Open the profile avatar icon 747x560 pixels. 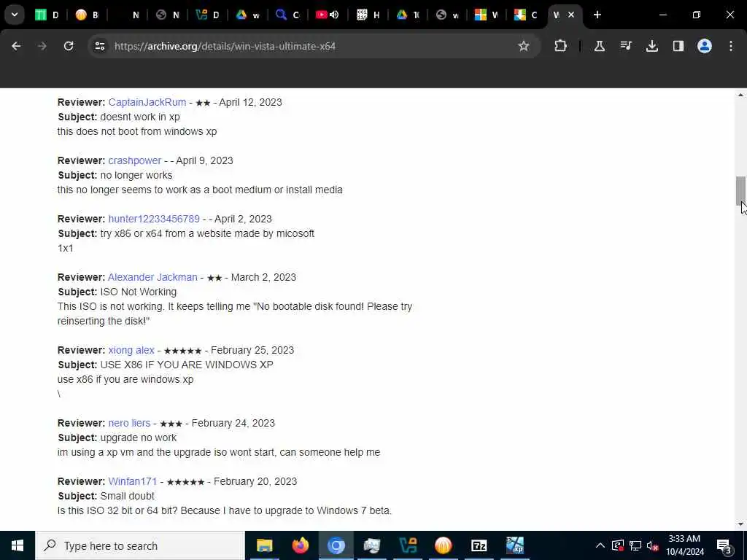[x=704, y=46]
